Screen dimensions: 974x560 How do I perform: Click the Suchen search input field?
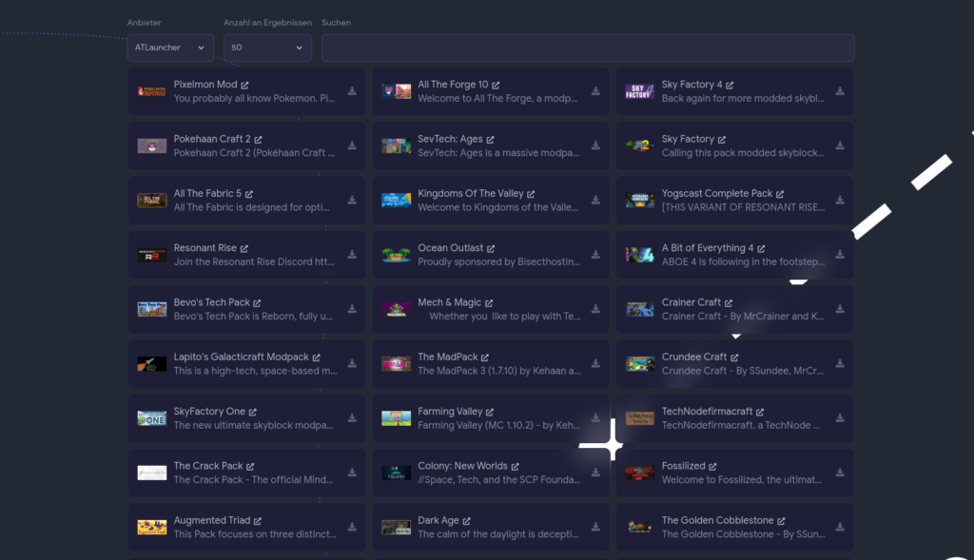click(x=587, y=48)
